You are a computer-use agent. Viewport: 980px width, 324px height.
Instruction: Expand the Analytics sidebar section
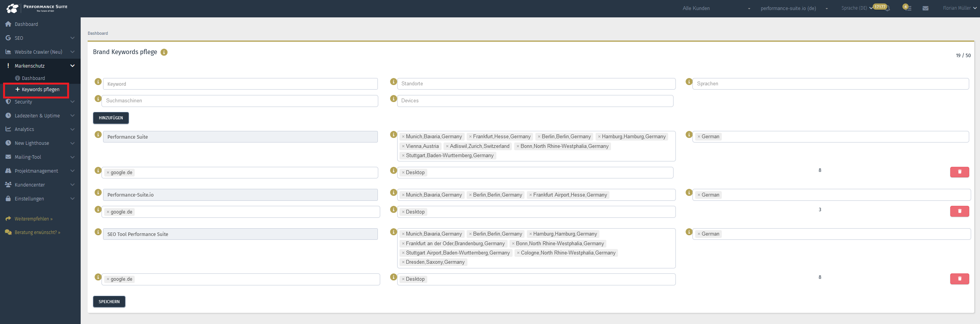click(x=40, y=129)
